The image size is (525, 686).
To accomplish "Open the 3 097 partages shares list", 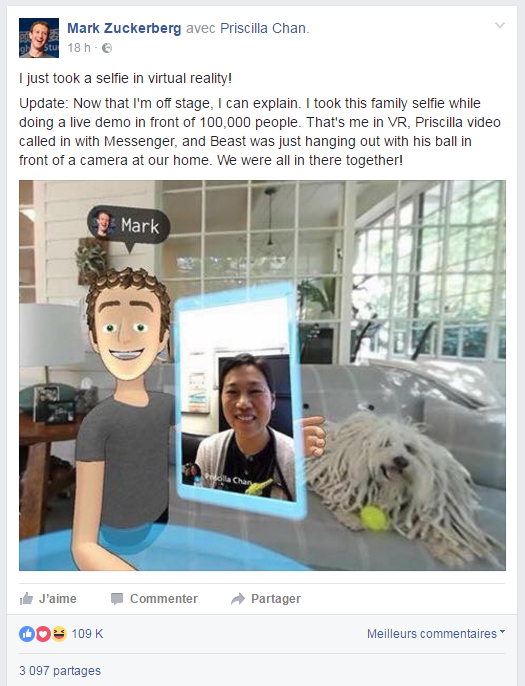I will [x=60, y=670].
